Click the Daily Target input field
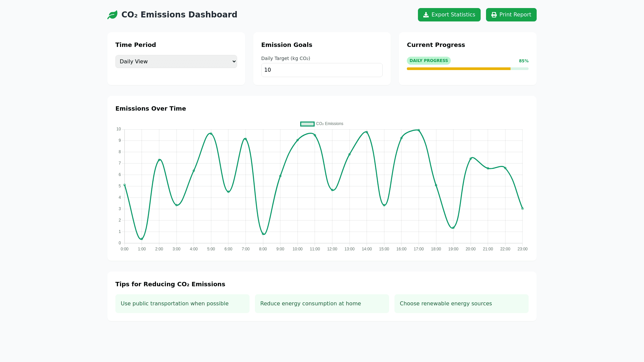Screen dimensions: 644x362 point(322,70)
